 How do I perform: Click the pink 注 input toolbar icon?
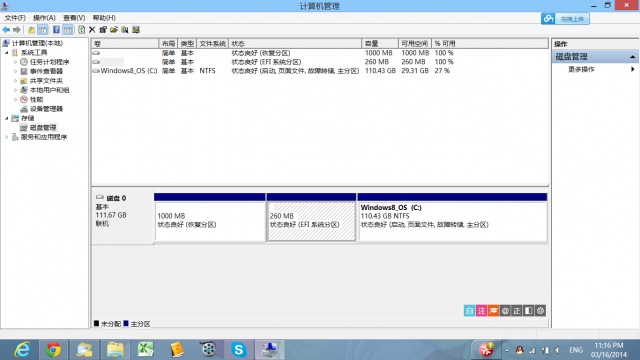(481, 311)
